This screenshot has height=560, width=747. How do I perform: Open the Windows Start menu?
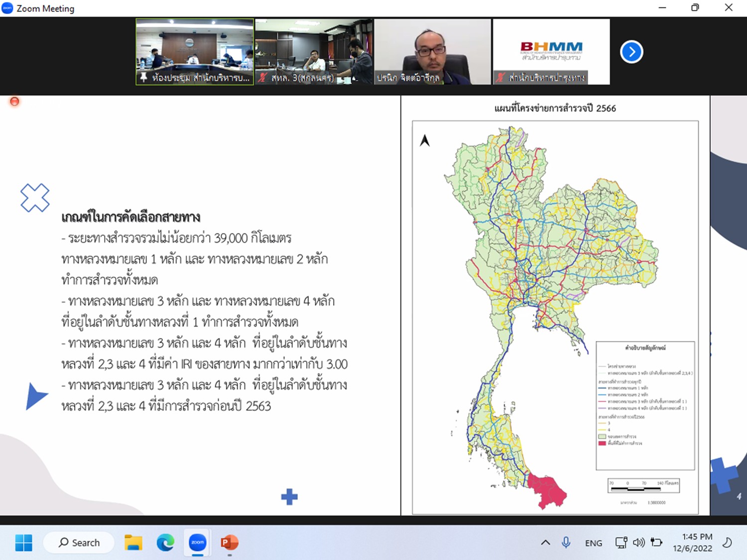pos(23,542)
